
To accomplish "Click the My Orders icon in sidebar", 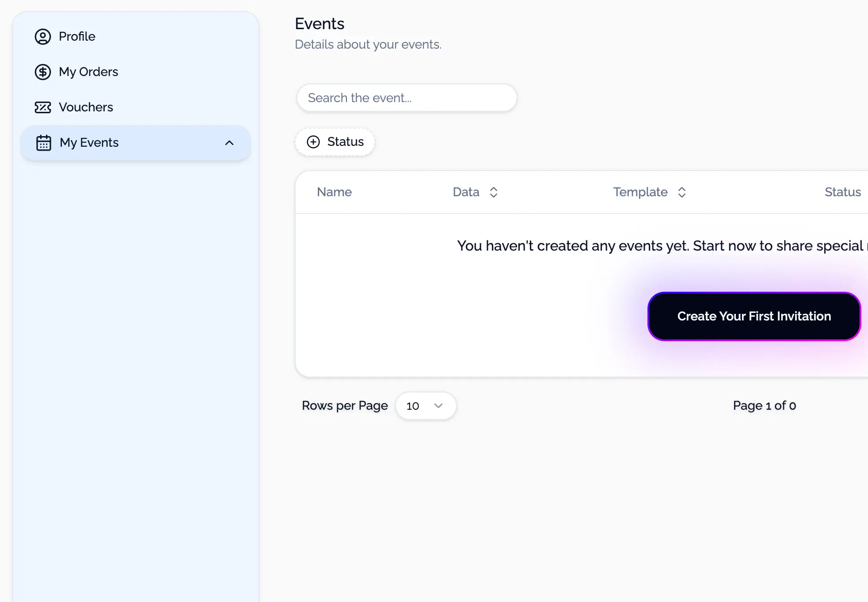I will 43,71.
